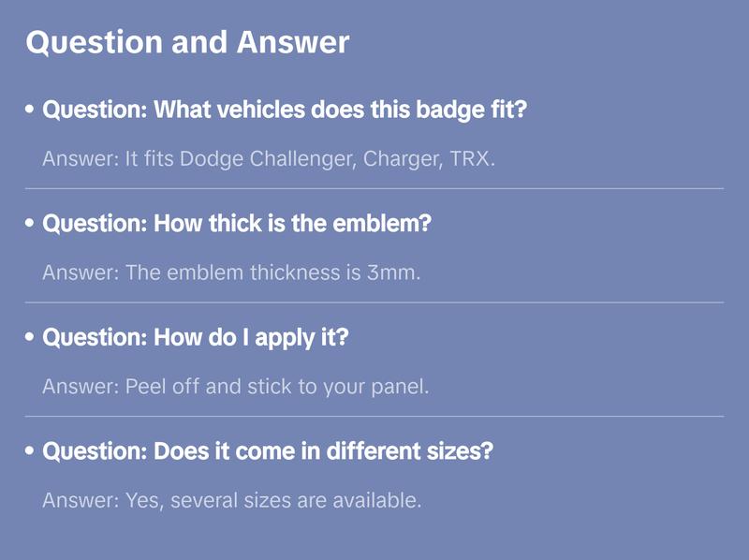The height and width of the screenshot is (560, 749).
Task: Click the "How thick is the emblem?" question
Action: coord(236,224)
